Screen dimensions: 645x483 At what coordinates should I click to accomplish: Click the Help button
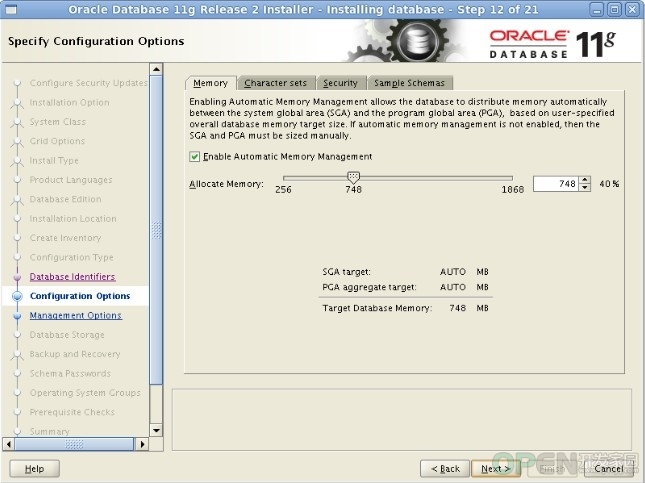(35, 469)
